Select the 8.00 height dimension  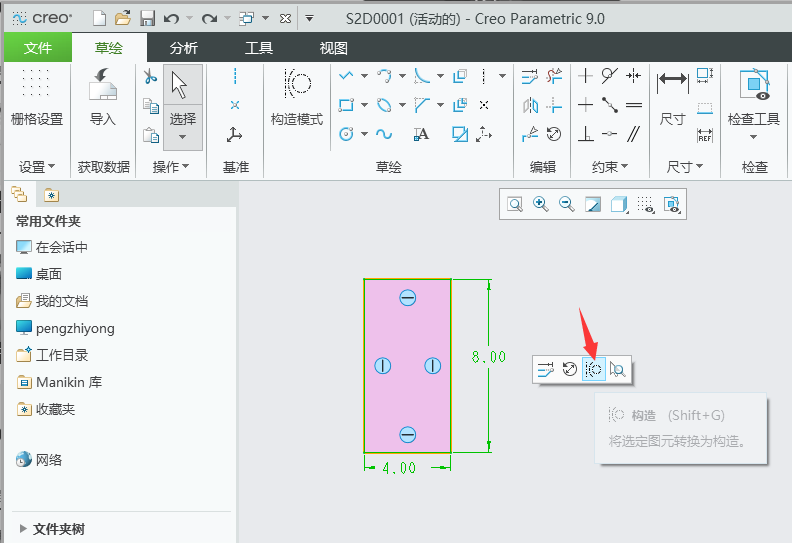pos(488,357)
